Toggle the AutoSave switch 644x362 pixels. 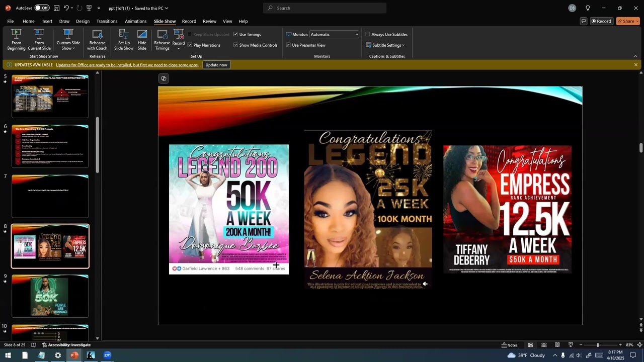[x=42, y=8]
